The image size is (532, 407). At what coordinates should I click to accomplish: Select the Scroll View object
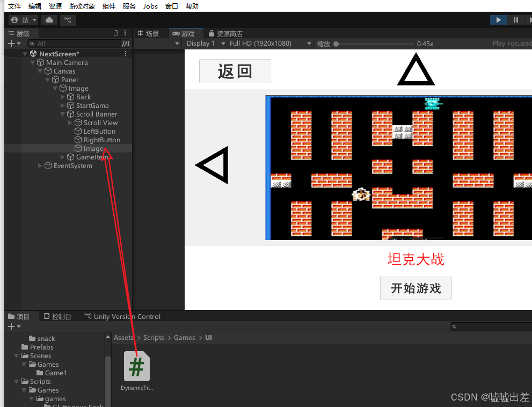[100, 122]
